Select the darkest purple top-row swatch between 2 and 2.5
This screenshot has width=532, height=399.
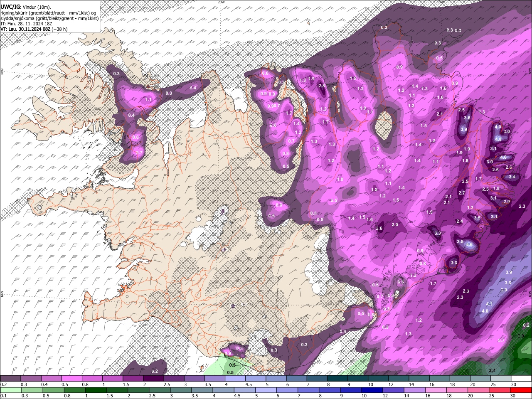pos(153,379)
